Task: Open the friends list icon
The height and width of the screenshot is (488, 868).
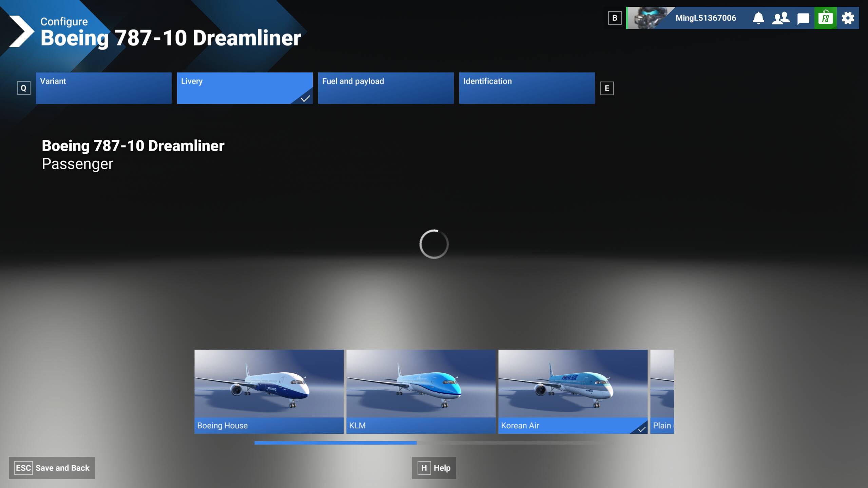Action: click(x=780, y=18)
